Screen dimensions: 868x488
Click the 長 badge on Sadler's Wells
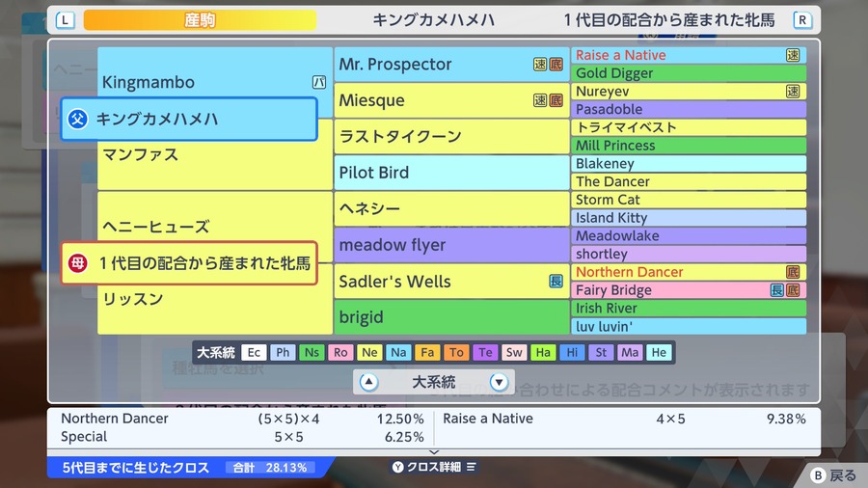click(556, 281)
